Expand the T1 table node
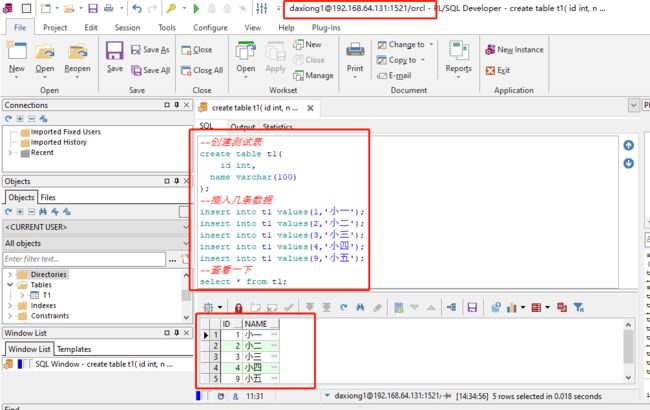The width and height of the screenshot is (650, 410). point(22,295)
